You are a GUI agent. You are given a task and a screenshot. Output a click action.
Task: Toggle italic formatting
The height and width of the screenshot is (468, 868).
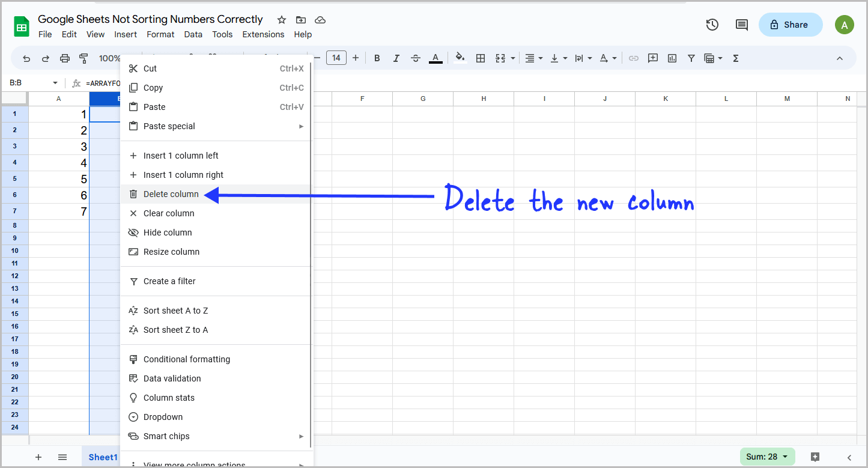[396, 58]
